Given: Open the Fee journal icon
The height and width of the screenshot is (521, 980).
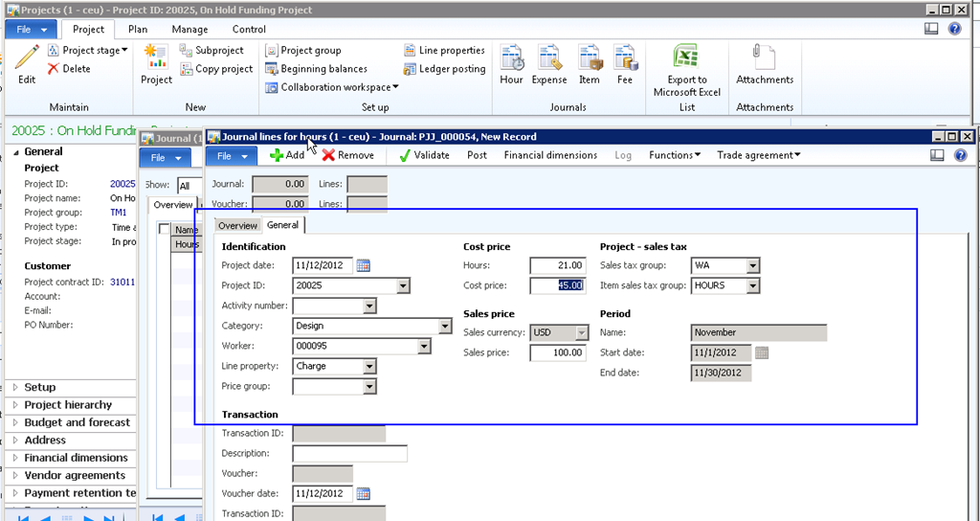Looking at the screenshot, I should [x=625, y=58].
